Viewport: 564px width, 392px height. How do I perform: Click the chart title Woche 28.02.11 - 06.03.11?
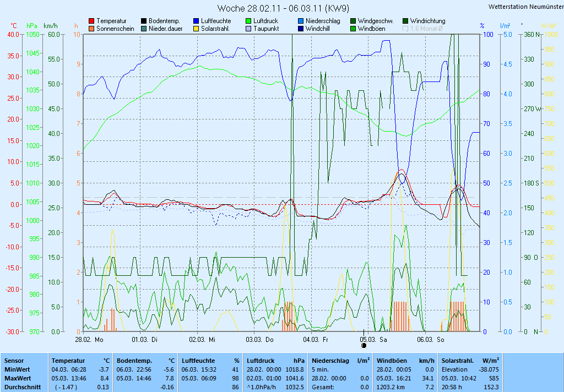coord(283,8)
